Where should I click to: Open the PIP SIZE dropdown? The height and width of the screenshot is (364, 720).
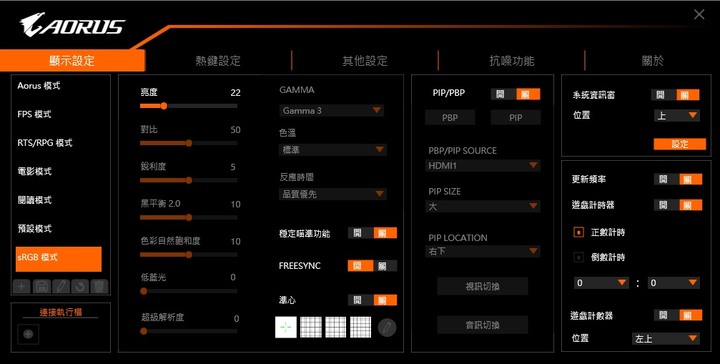483,207
